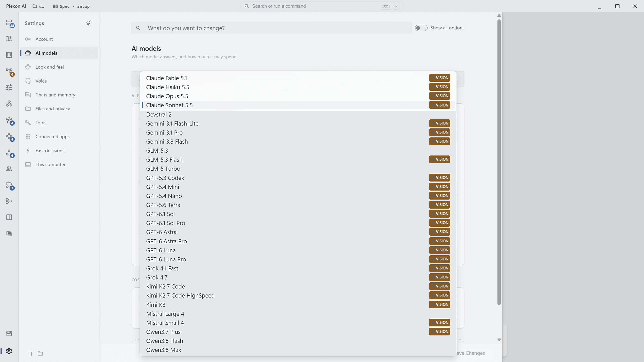Choose Qwen3.8 Max at the list bottom
Image resolution: width=644 pixels, height=362 pixels.
click(x=298, y=350)
